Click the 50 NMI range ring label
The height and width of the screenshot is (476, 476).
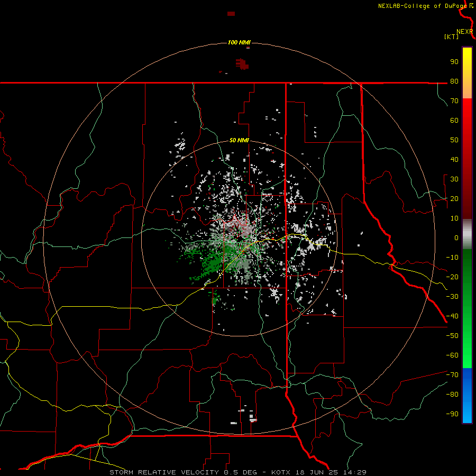[239, 140]
